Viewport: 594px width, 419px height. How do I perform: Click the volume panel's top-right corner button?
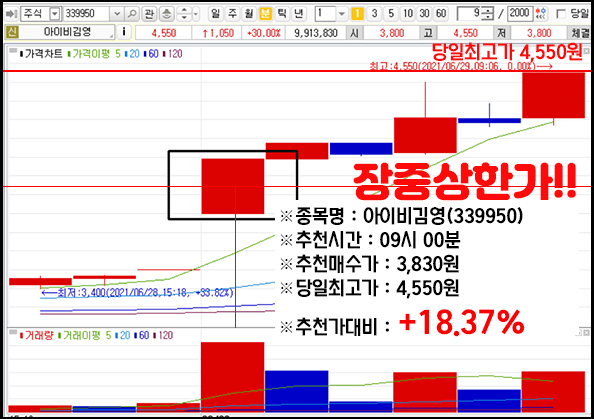[586, 332]
